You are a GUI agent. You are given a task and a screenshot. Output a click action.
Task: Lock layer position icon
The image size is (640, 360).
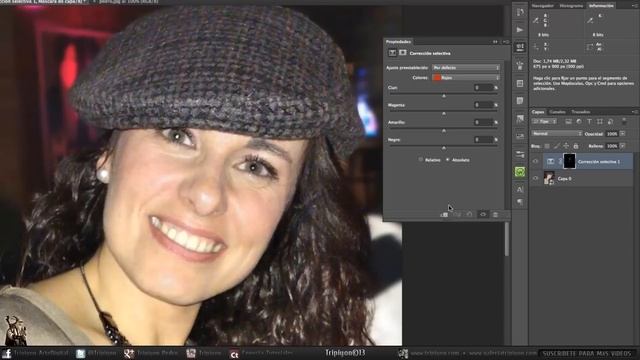[x=566, y=146]
